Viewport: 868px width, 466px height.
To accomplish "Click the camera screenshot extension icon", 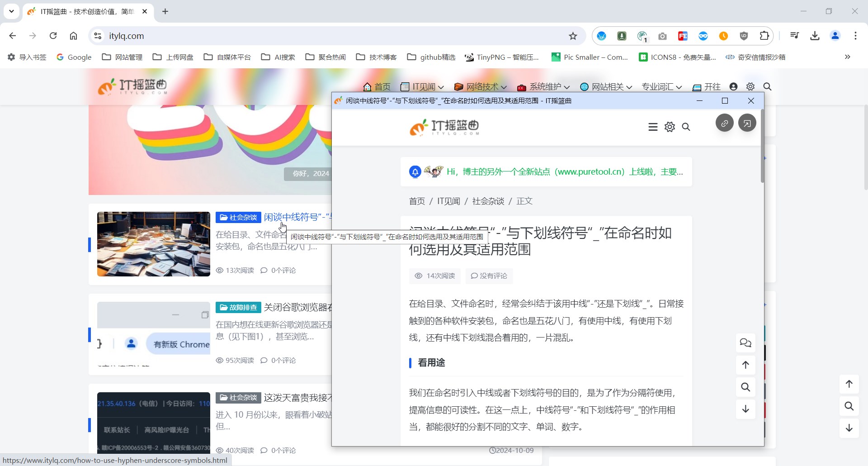I will (663, 36).
